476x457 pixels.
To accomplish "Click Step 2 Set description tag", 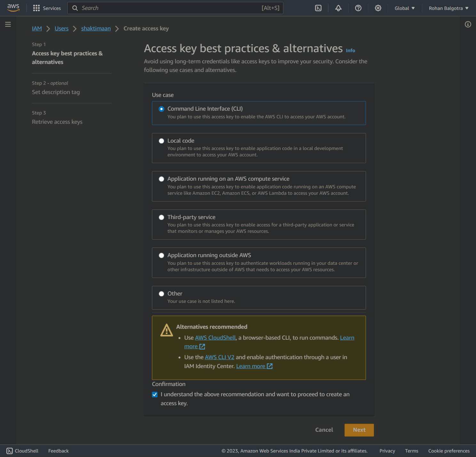I will [56, 92].
